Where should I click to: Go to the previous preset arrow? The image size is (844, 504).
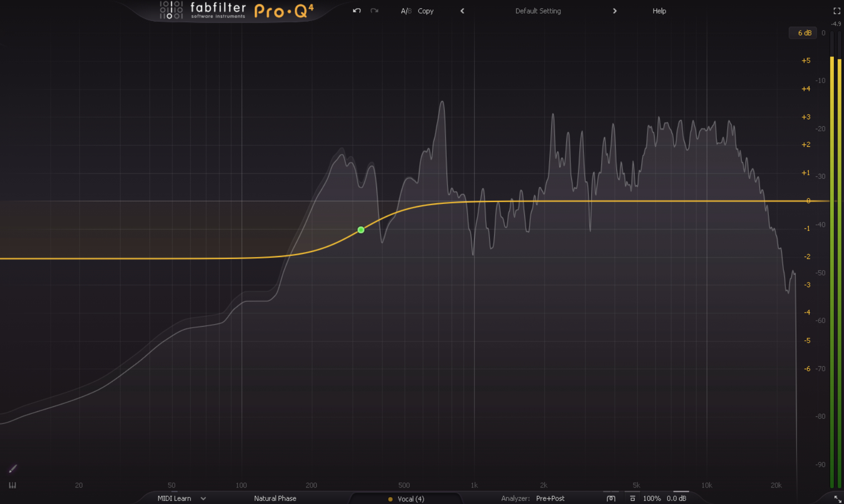tap(462, 11)
